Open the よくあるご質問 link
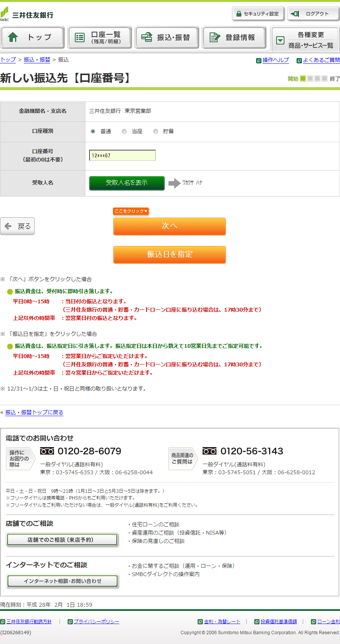Viewport: 340px width, 644px height. pyautogui.click(x=321, y=60)
